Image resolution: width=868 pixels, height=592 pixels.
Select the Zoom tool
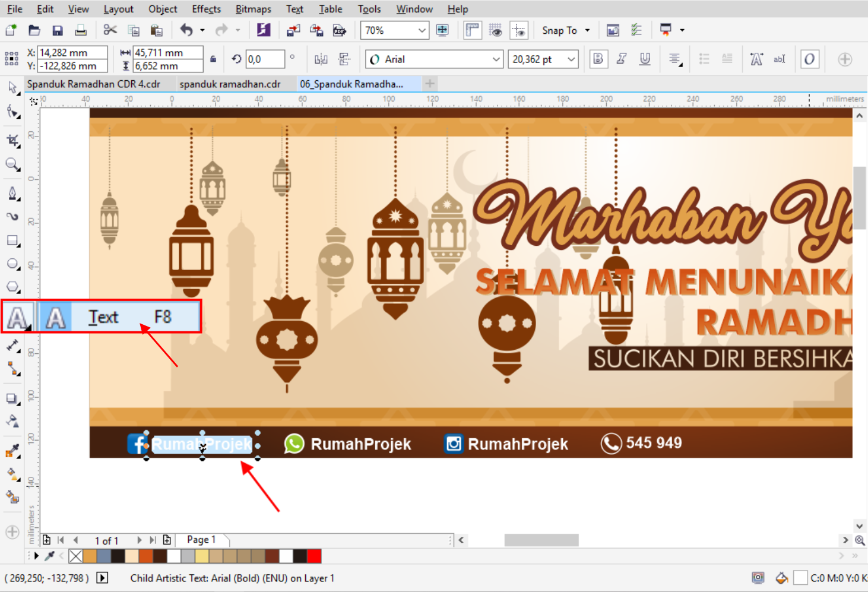[x=12, y=164]
